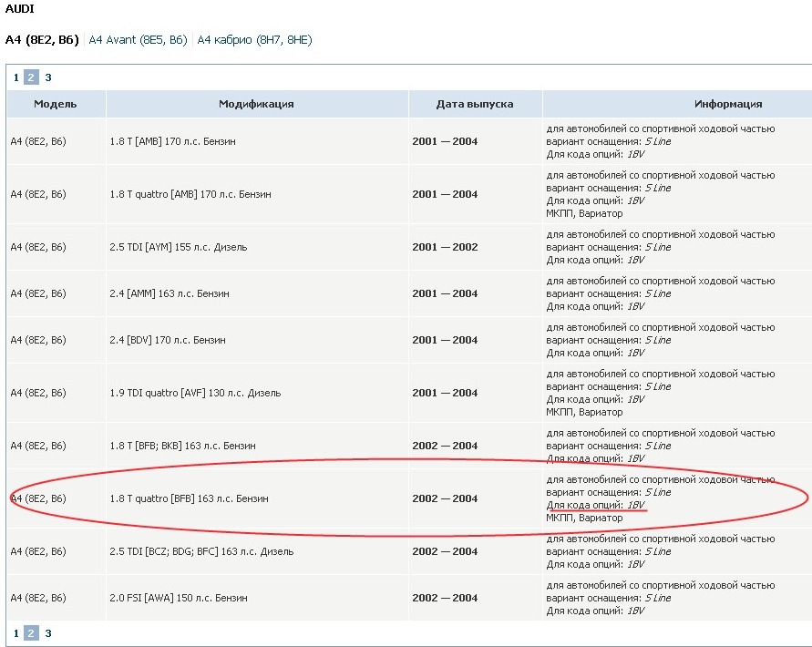Click S Line text in 2.4 [BDV] row
The width and height of the screenshot is (812, 647).
tap(658, 340)
